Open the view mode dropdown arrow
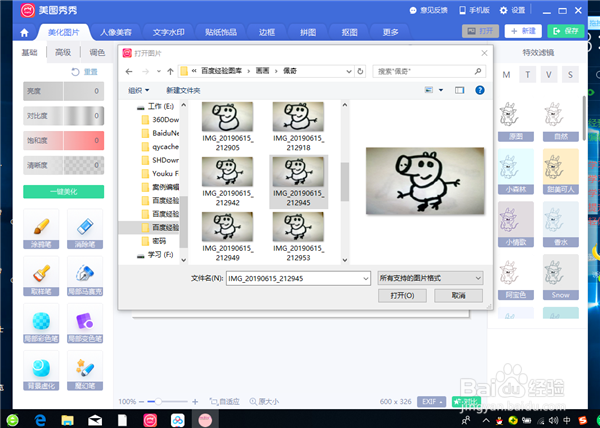This screenshot has height=428, width=600. tap(441, 90)
